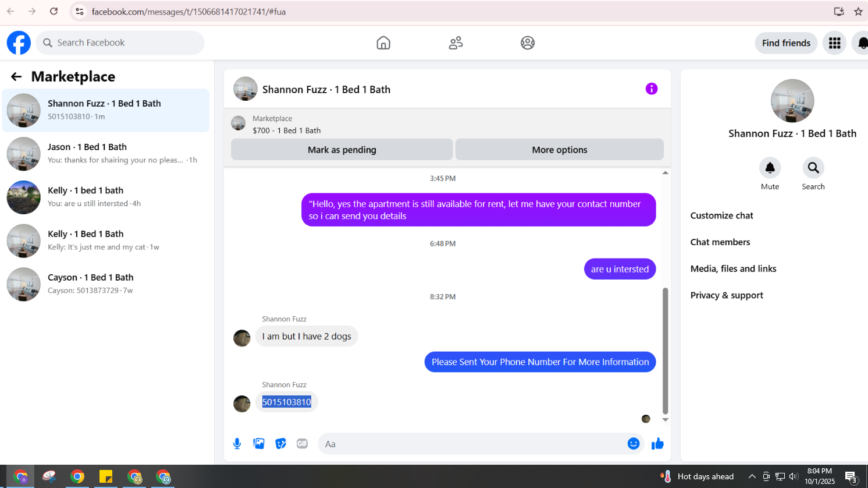
Task: Attach a photo with the image icon
Action: coord(259,444)
